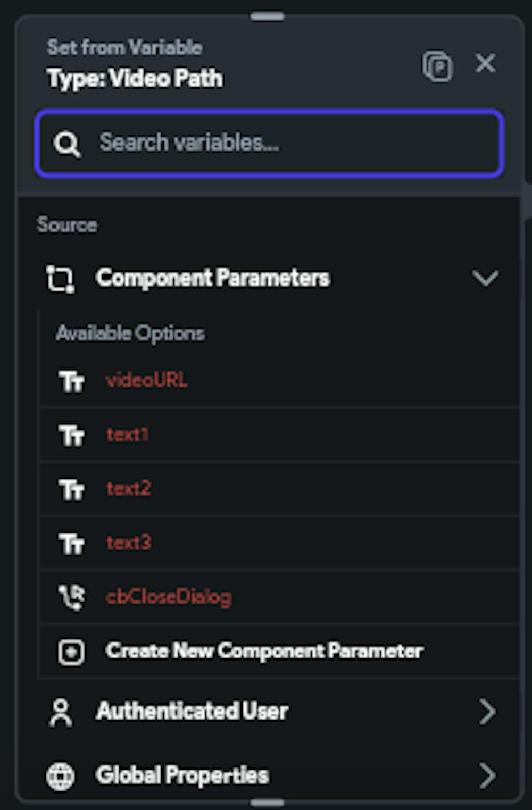Viewport: 532px width, 810px height.
Task: Click the plus icon for new parameter
Action: (x=71, y=652)
